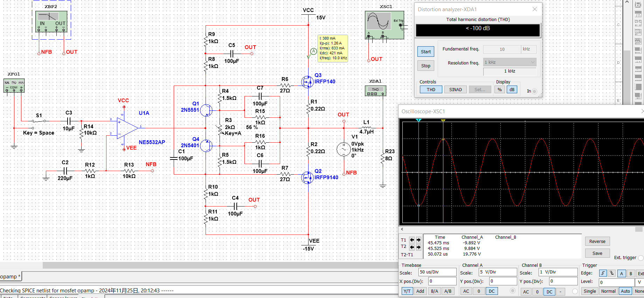
Task: Move cursor T1 right with arrow
Action: point(418,240)
